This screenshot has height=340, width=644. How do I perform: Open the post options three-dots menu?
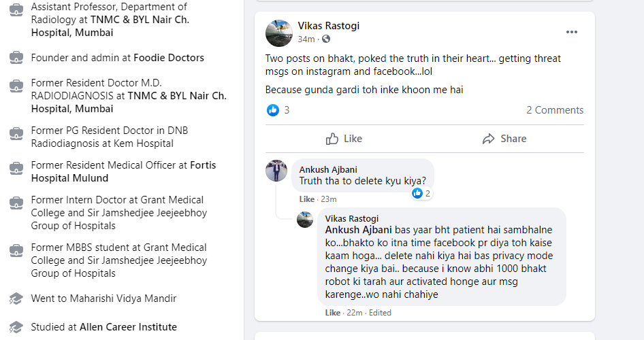[571, 32]
